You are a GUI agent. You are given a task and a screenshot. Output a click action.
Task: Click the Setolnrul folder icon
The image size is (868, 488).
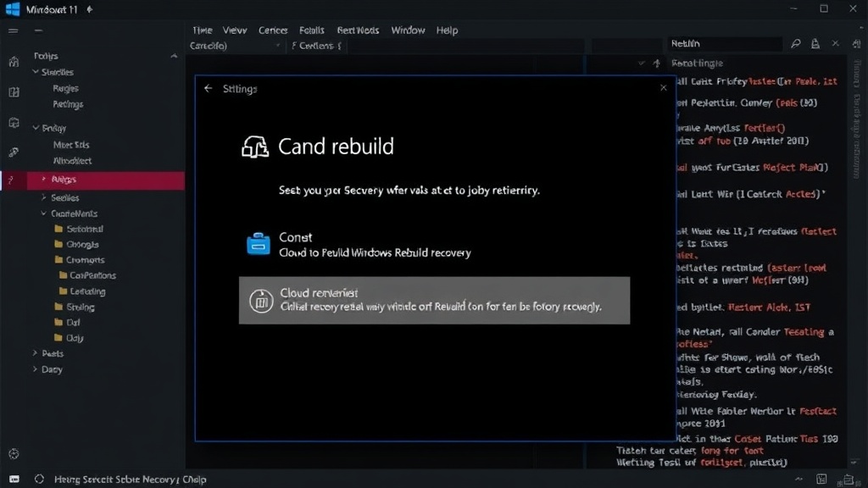tap(58, 229)
